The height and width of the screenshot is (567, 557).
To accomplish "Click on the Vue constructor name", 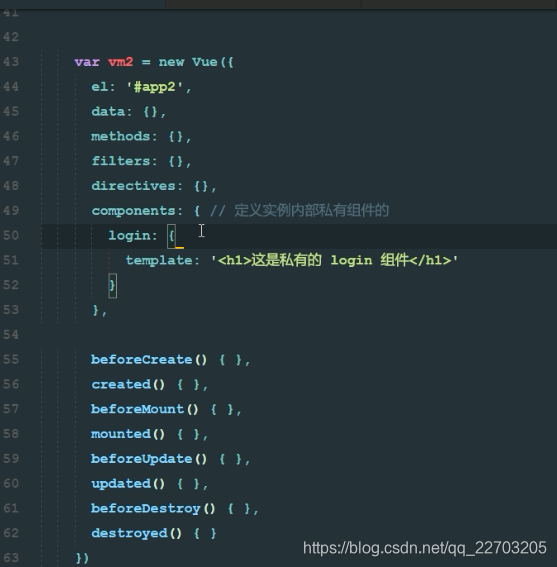I will pos(205,62).
